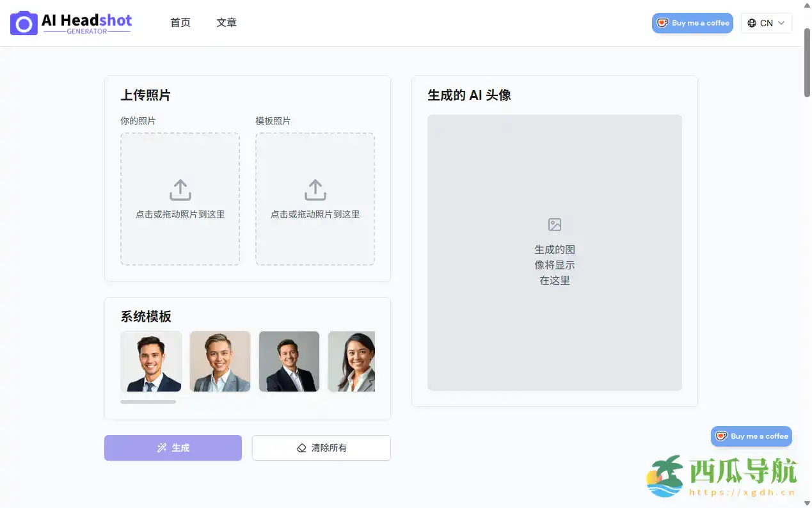Click the scroll indicator under system templates

pyautogui.click(x=148, y=402)
